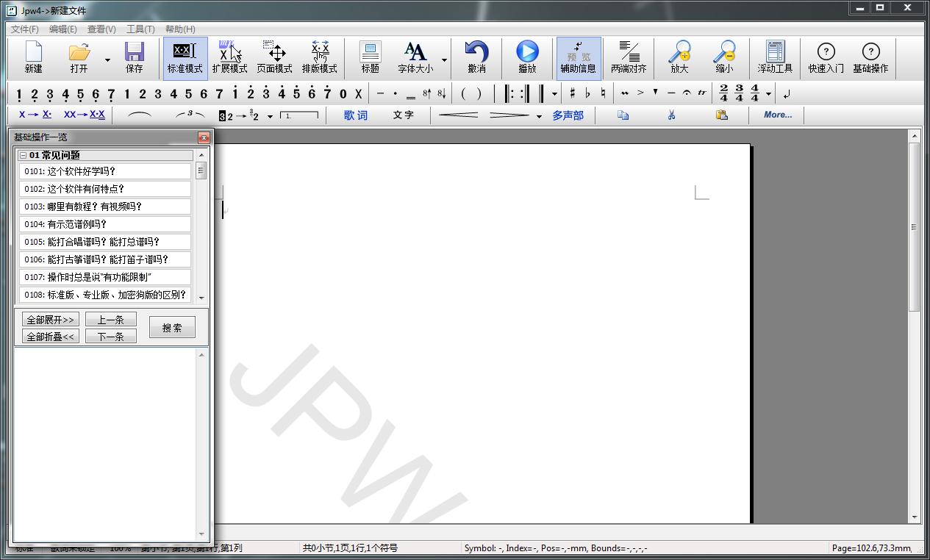The image size is (930, 560).
Task: Click the paste clipboard icon
Action: tap(721, 115)
